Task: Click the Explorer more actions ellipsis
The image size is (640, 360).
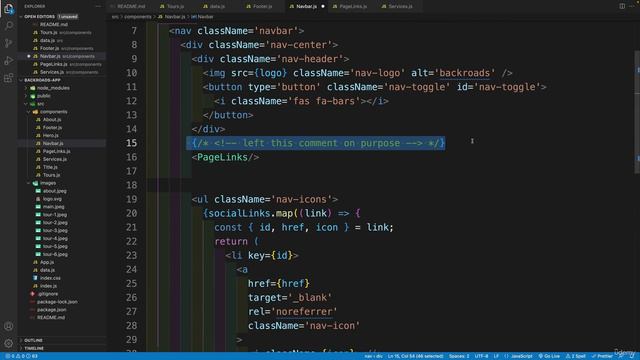Action: [98, 7]
